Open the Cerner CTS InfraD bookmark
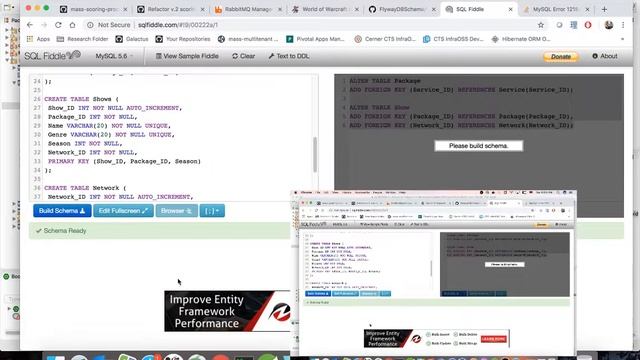This screenshot has width=640, height=360. (385, 39)
